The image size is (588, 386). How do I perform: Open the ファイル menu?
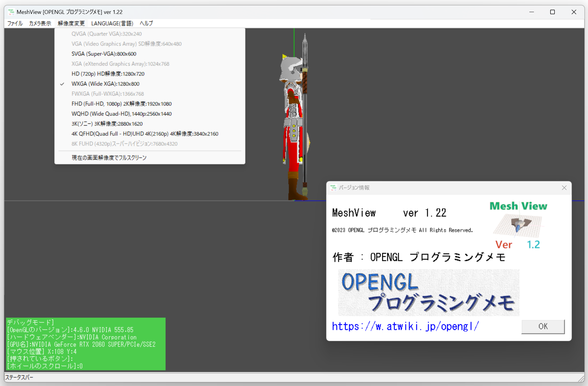[x=15, y=23]
